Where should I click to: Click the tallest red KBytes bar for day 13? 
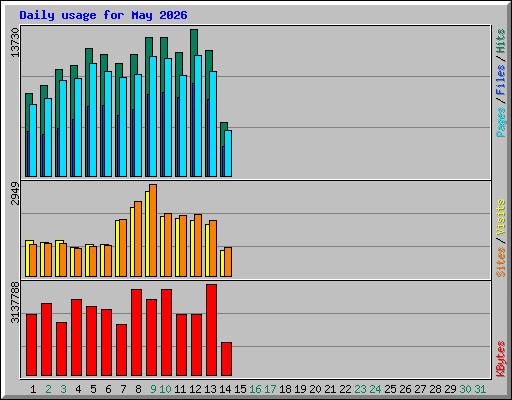[211, 330]
